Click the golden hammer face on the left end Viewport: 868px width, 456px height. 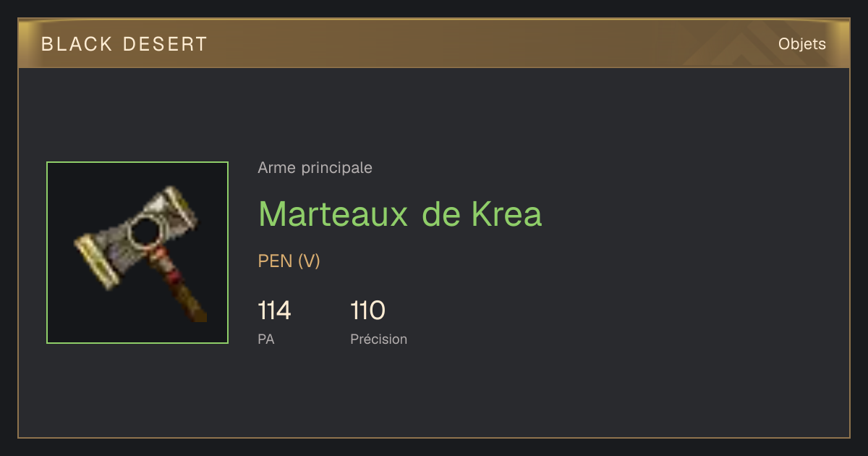[x=97, y=261]
